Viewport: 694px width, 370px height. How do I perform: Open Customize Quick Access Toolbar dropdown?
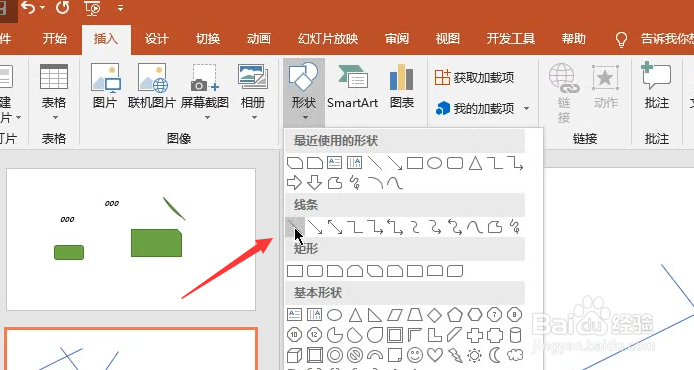click(121, 8)
